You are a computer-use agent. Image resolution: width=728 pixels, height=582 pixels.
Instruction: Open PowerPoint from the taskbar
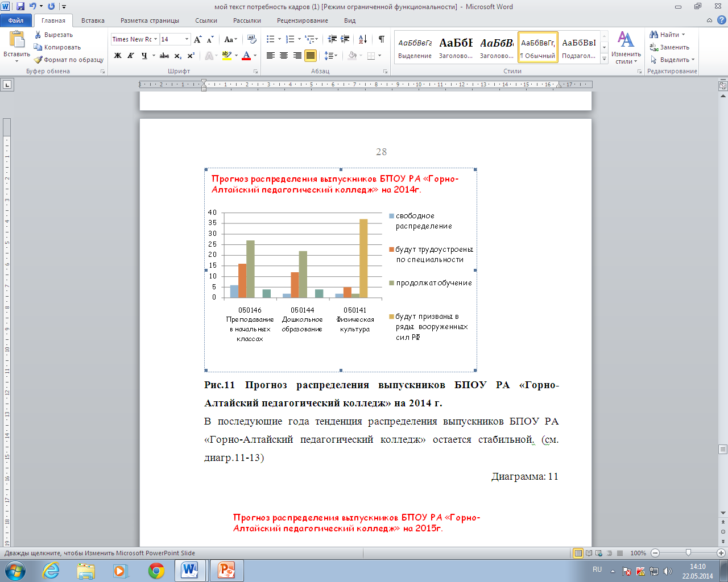pos(226,570)
